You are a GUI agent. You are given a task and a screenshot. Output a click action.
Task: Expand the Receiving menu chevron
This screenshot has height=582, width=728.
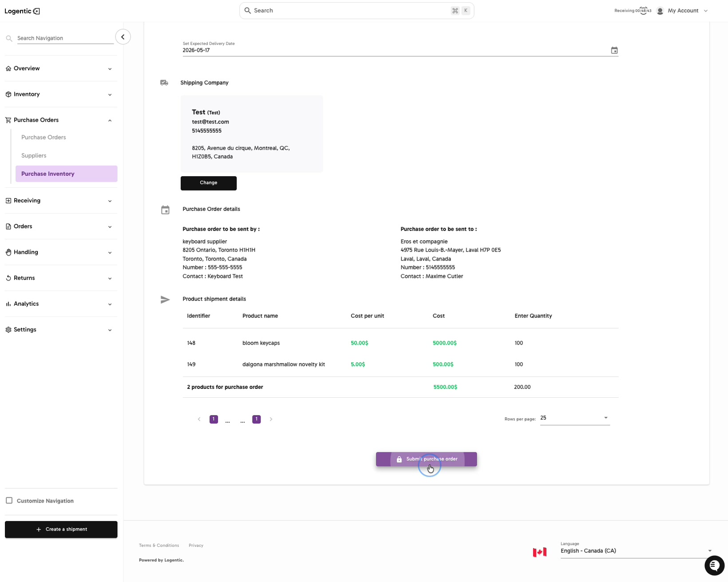(x=110, y=201)
